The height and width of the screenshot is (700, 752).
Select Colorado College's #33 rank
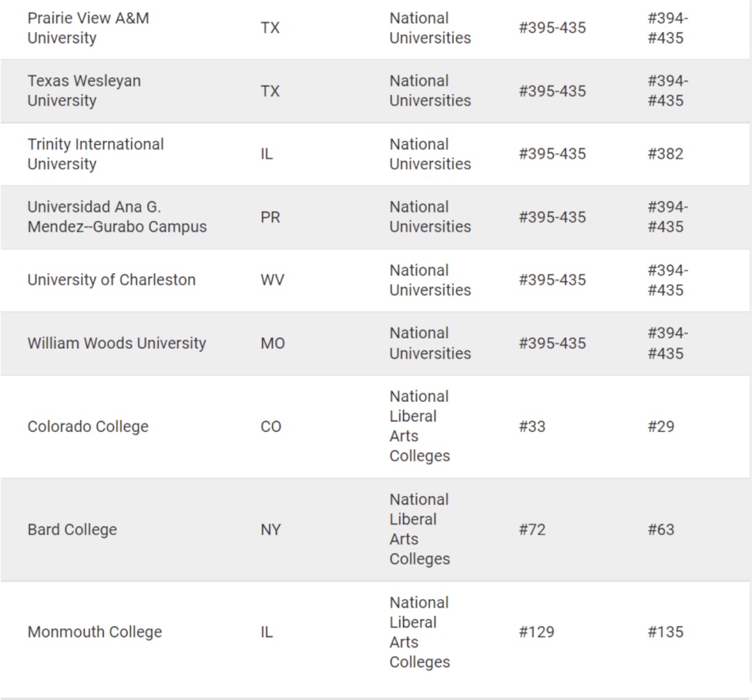532,426
